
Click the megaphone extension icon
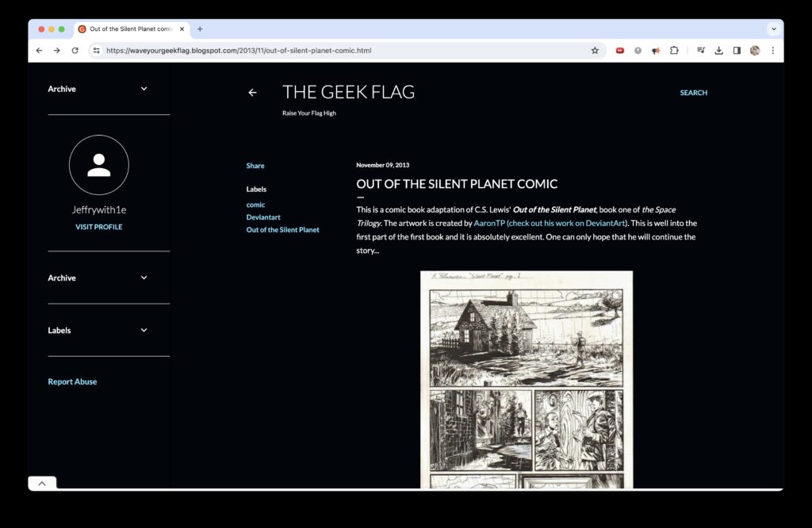(x=656, y=50)
